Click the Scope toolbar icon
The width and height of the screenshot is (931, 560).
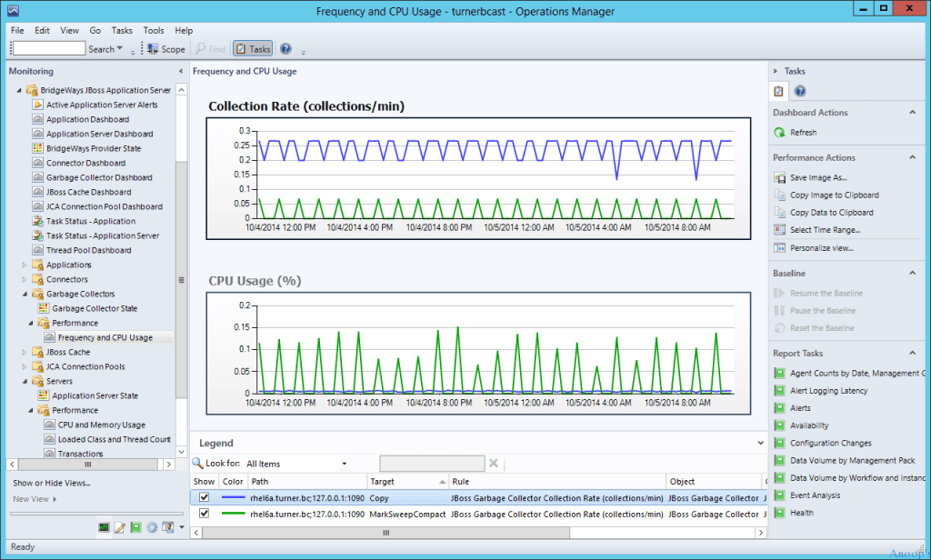(153, 49)
